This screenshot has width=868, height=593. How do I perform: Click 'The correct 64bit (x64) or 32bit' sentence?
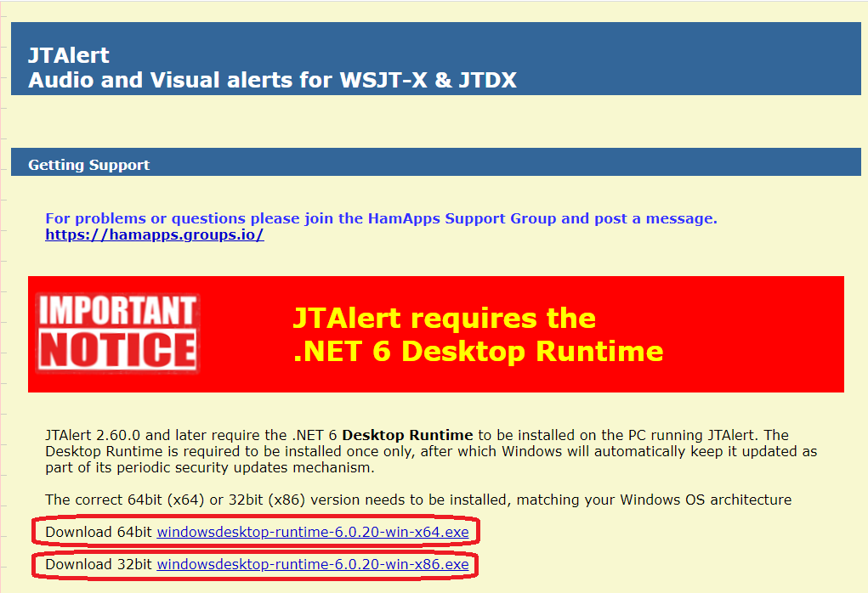pyautogui.click(x=418, y=500)
